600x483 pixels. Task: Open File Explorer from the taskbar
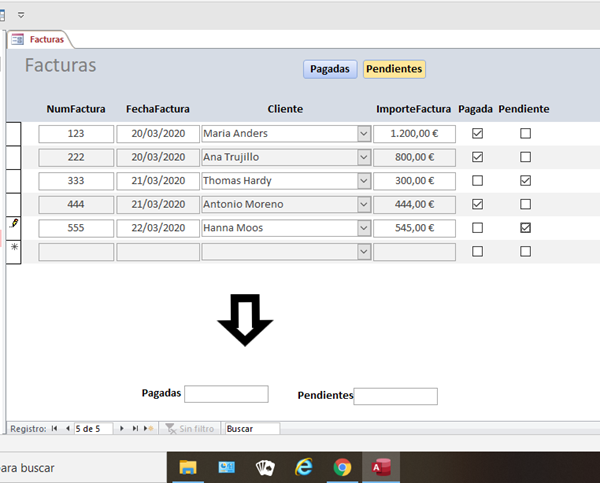tap(188, 467)
